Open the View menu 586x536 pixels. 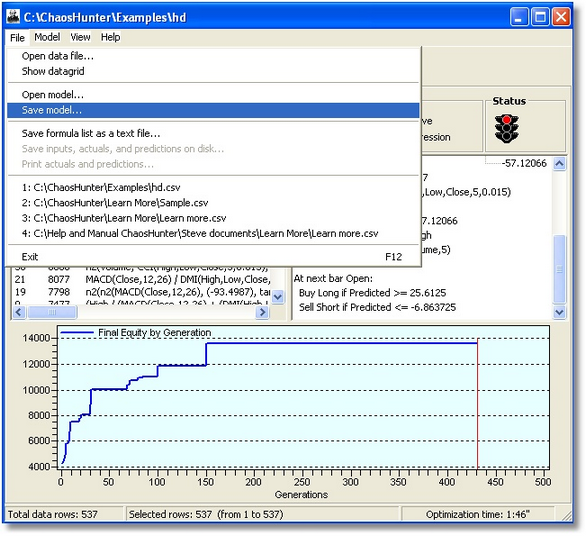[x=80, y=37]
